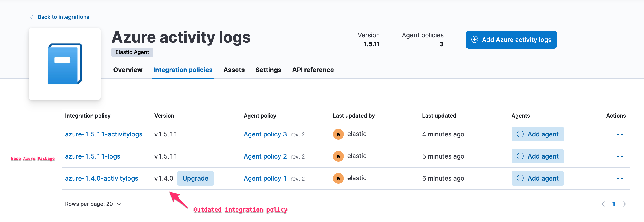The height and width of the screenshot is (222, 644).
Task: Switch to the Overview tab
Action: pyautogui.click(x=128, y=70)
